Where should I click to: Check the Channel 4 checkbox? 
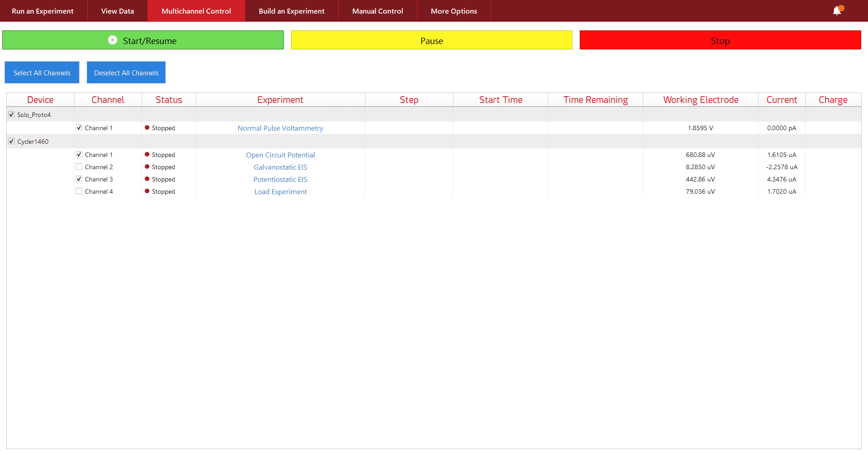click(x=79, y=191)
